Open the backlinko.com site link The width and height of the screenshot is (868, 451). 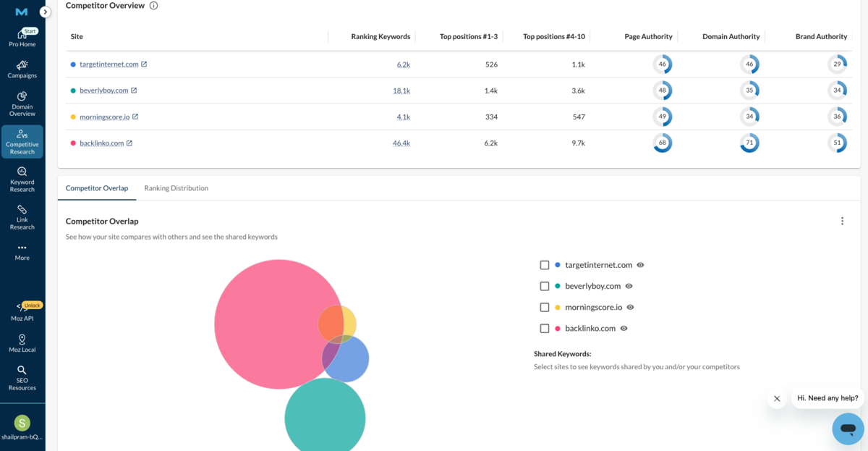point(102,143)
